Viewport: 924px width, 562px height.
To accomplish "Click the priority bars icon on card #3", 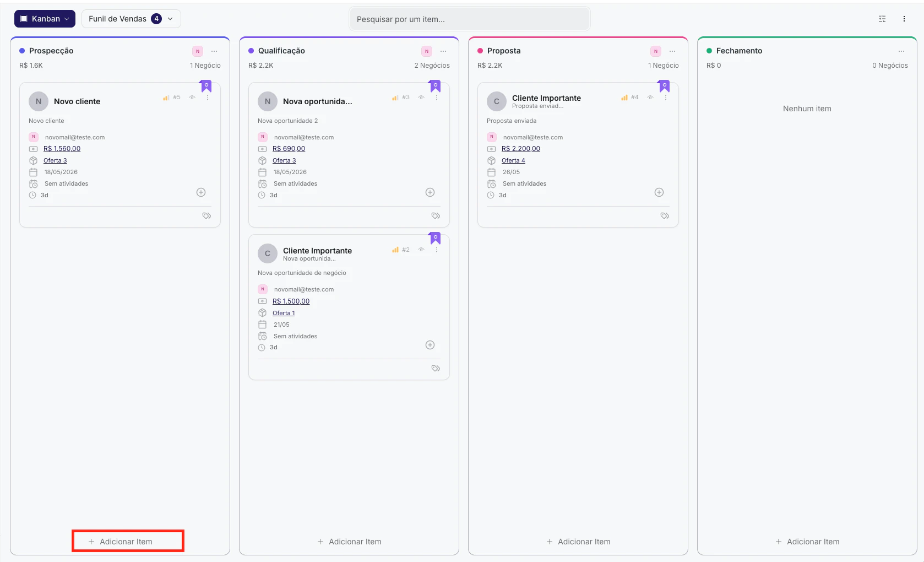I will pyautogui.click(x=395, y=98).
